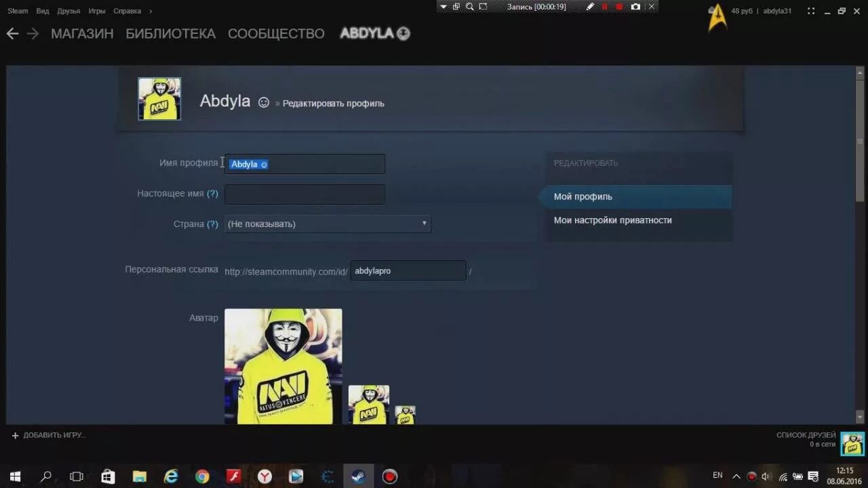This screenshot has height=488, width=868.
Task: Click the personal link field abdylapro
Action: click(408, 270)
